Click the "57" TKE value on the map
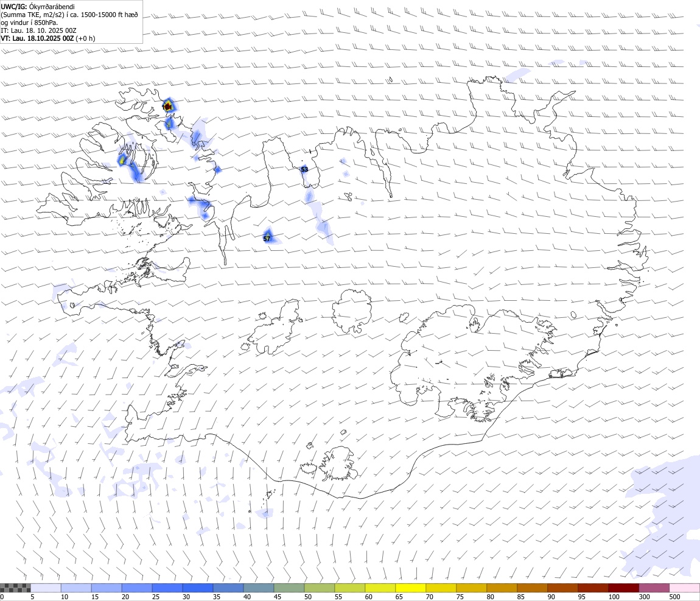Image resolution: width=700 pixels, height=601 pixels. tap(267, 239)
